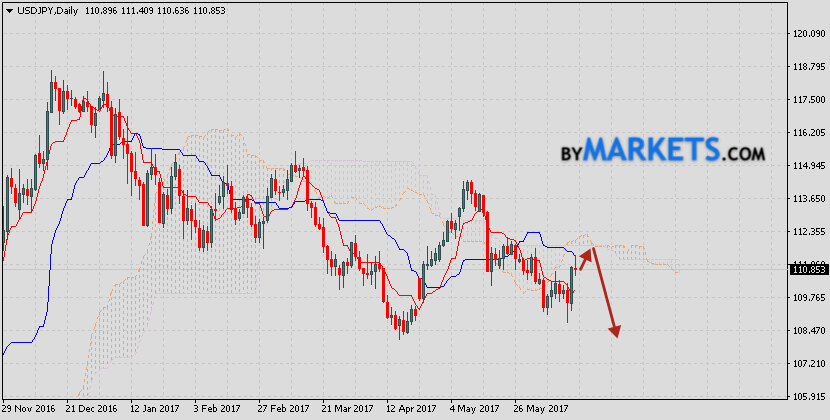The image size is (830, 420).
Task: Select the current price tag 110.853
Action: coord(808,269)
